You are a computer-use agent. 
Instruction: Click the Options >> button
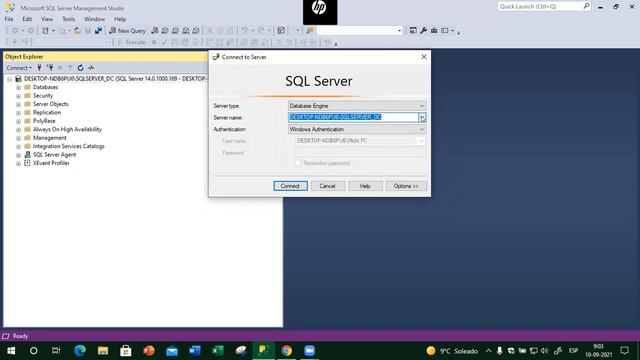pyautogui.click(x=406, y=186)
